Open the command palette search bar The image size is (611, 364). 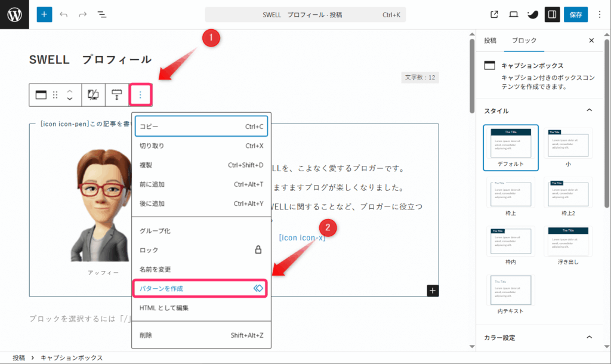305,15
